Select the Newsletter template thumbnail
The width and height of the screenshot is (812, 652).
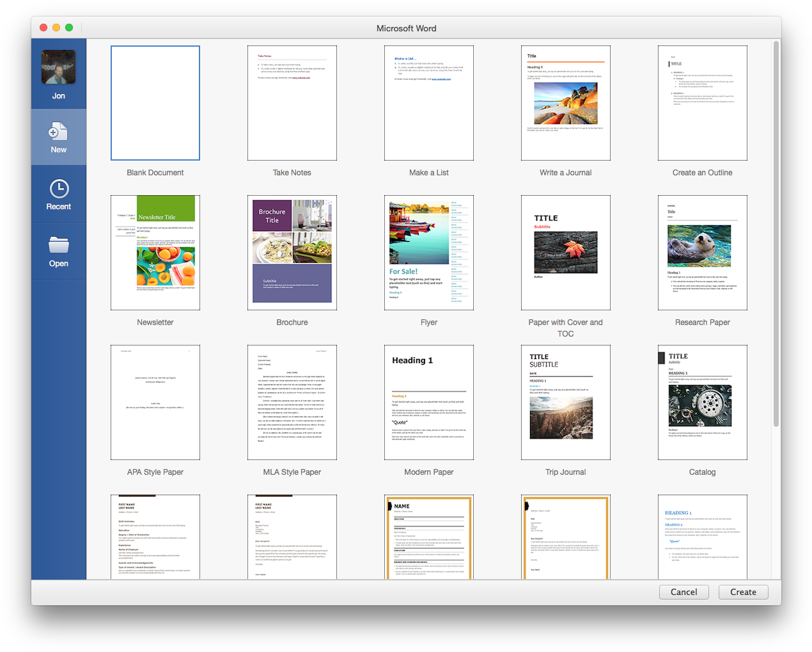point(155,253)
